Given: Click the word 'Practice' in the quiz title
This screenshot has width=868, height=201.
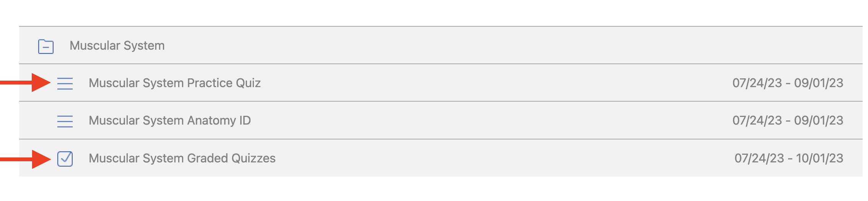Looking at the screenshot, I should (210, 83).
